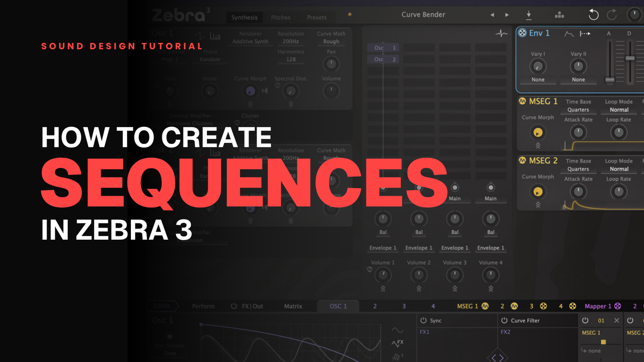Image resolution: width=644 pixels, height=362 pixels.
Task: Open MSEG 2 Time Base Quarters dropdown
Action: 578,169
